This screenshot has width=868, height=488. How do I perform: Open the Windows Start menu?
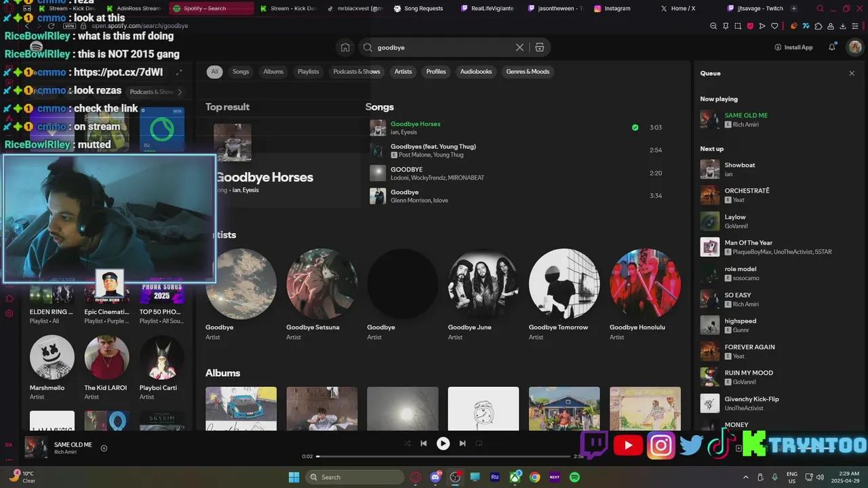pyautogui.click(x=294, y=477)
